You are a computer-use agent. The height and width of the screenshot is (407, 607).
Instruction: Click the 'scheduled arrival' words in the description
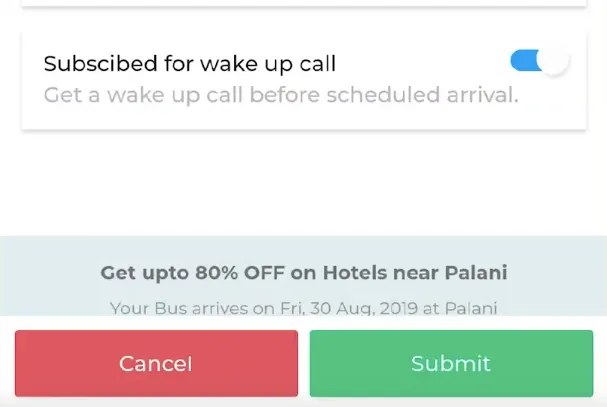pos(438,96)
